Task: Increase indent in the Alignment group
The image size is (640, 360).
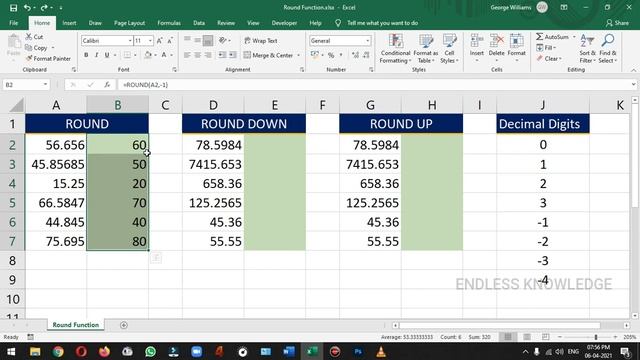Action: 233,55
